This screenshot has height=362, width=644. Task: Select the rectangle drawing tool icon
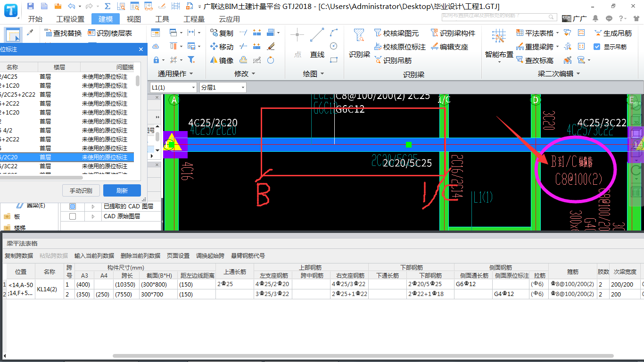tap(334, 60)
